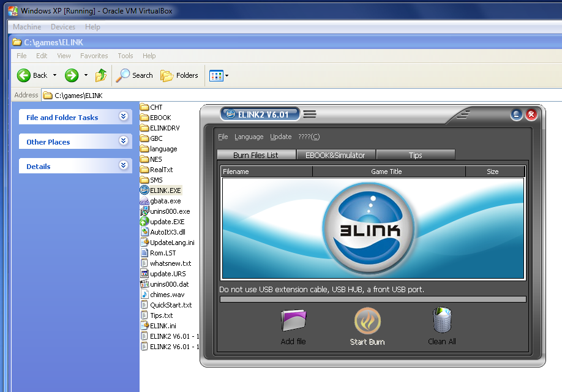Expand the File and Folder Tasks panel
The width and height of the screenshot is (562, 392).
123,116
